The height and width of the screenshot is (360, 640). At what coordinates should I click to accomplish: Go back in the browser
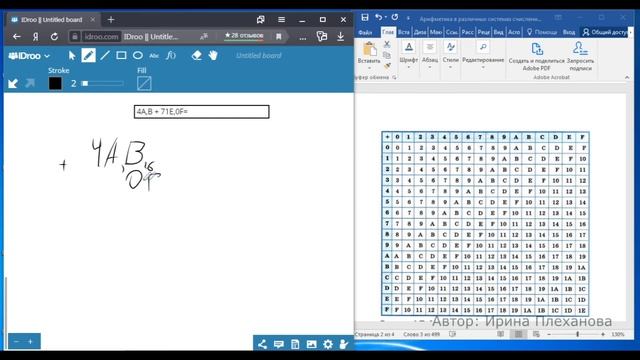pyautogui.click(x=17, y=37)
